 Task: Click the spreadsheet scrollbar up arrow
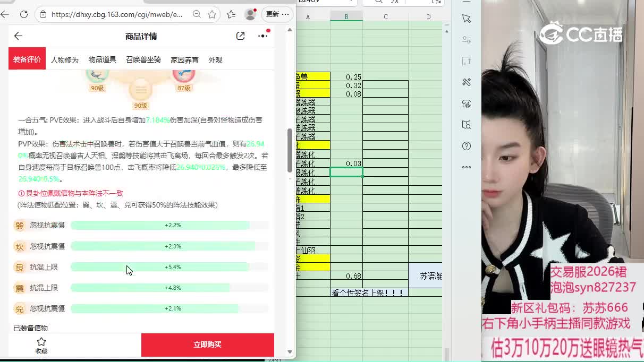(x=446, y=31)
